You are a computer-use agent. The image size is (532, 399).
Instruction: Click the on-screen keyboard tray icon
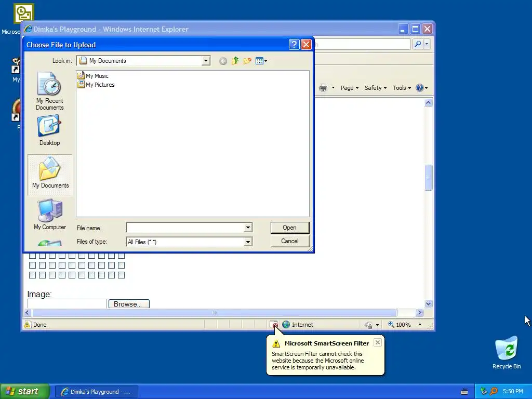point(464,392)
